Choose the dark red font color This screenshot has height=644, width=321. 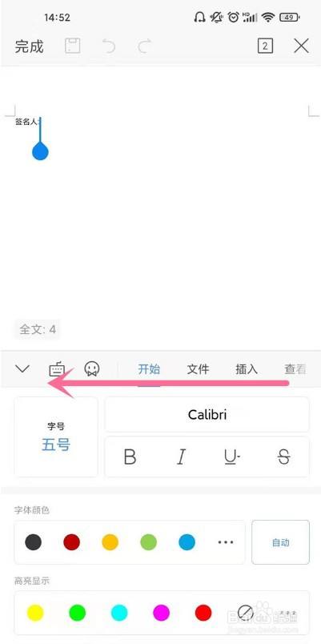click(x=71, y=542)
